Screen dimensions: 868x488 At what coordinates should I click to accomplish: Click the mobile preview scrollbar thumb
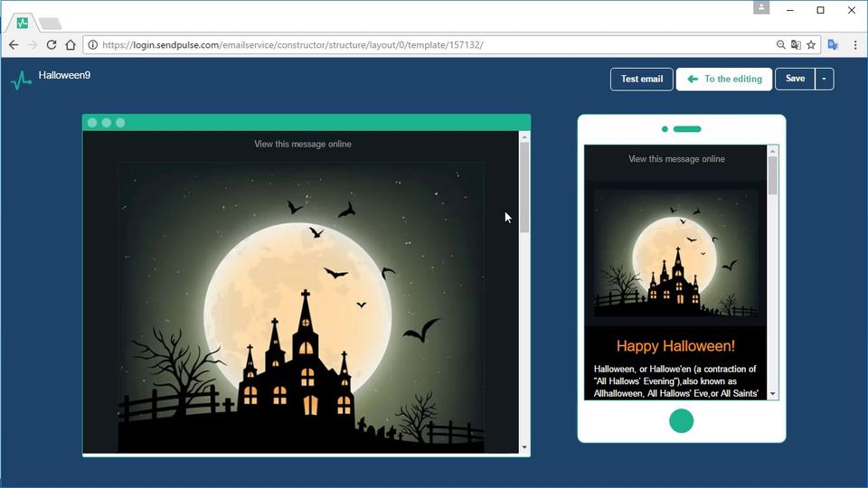coord(773,175)
